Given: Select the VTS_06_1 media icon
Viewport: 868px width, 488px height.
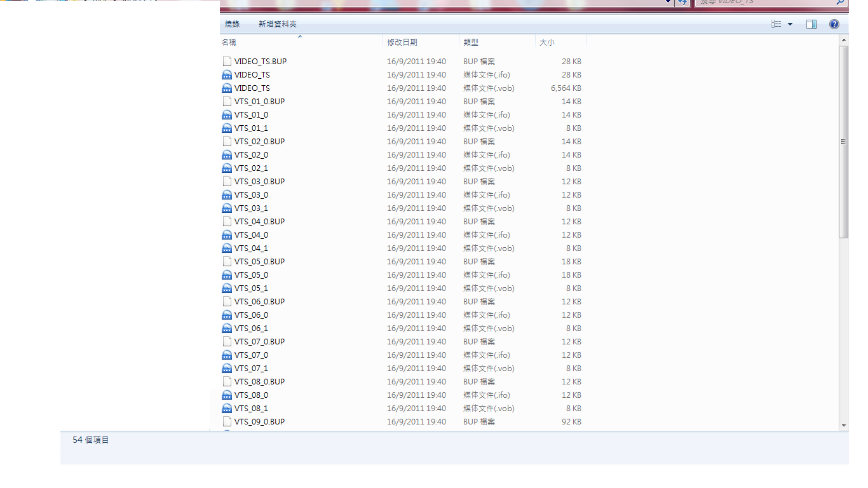Looking at the screenshot, I should point(227,329).
